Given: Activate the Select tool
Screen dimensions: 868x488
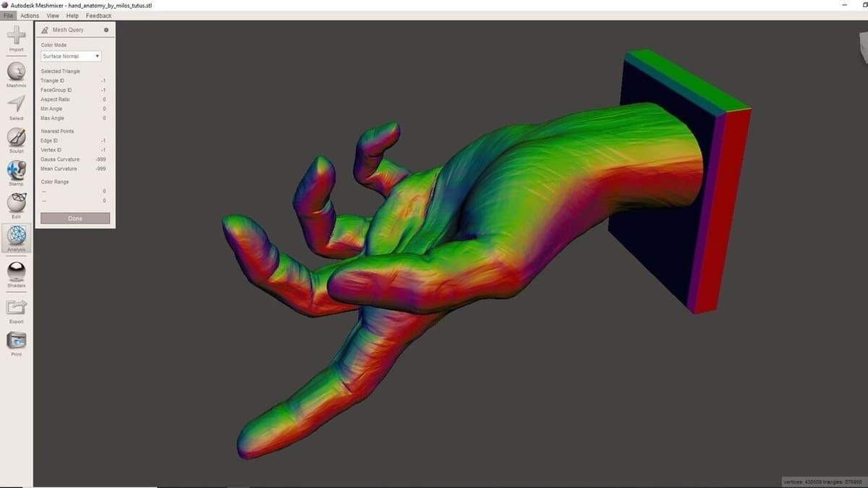Looking at the screenshot, I should (16, 107).
